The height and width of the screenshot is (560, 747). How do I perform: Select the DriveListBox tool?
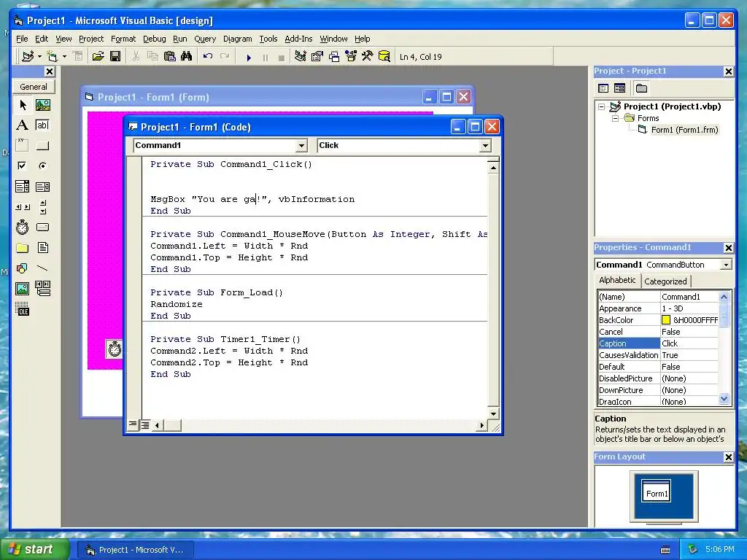coord(43,227)
